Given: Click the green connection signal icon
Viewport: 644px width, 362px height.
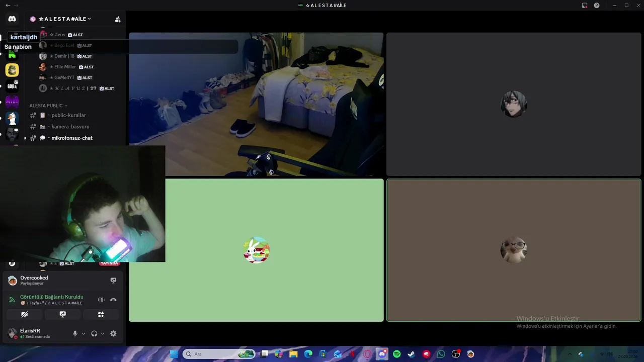Looking at the screenshot, I should pos(12,300).
